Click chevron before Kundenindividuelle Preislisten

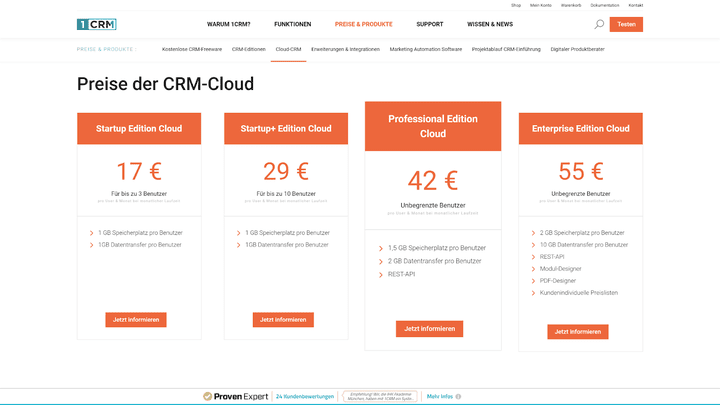click(x=533, y=293)
